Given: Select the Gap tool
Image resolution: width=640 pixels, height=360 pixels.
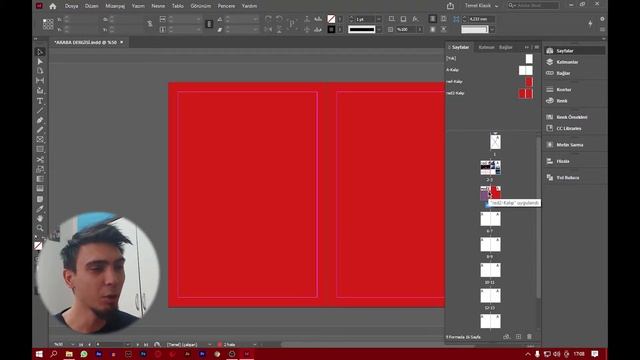Looking at the screenshot, I should point(40,81).
